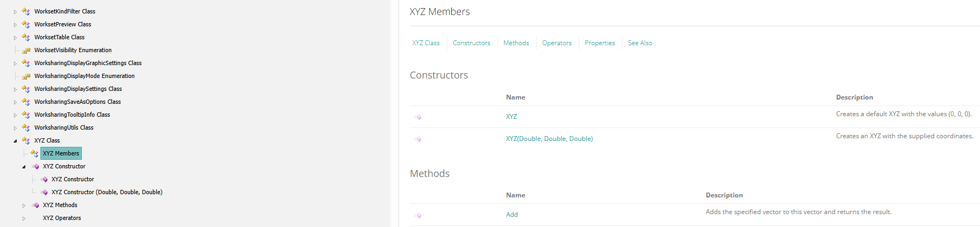This screenshot has width=980, height=227.
Task: Expand the WorksharingUtils Class node
Action: [15, 128]
